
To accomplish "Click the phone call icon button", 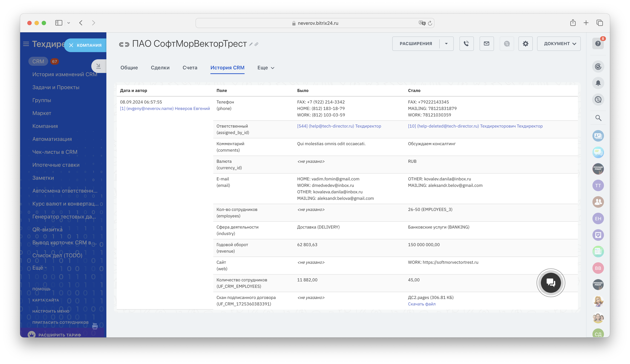I will click(x=466, y=44).
